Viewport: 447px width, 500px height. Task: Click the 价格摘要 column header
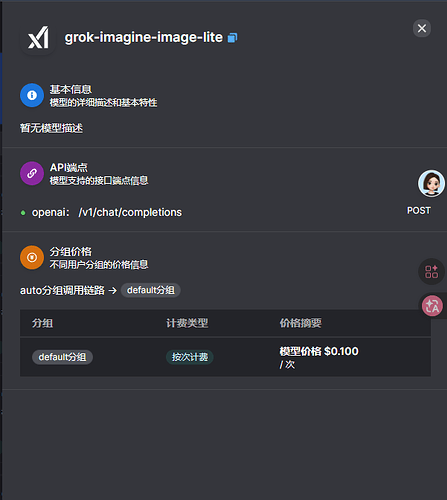pos(300,323)
